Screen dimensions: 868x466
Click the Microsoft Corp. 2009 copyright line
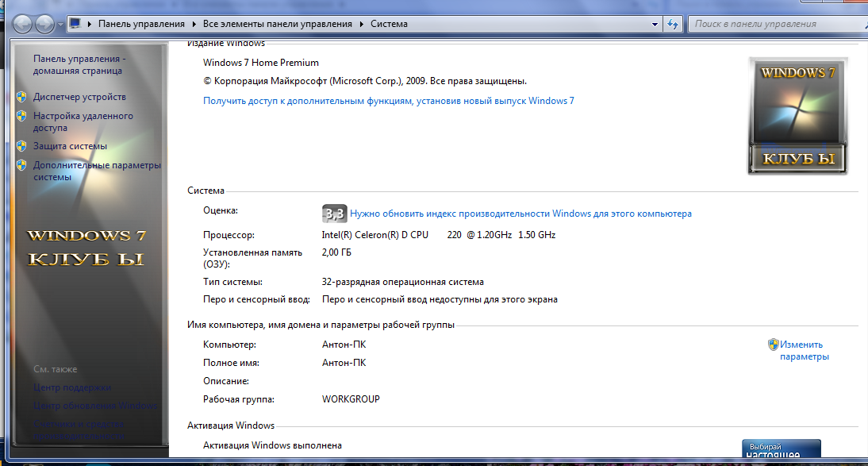pyautogui.click(x=365, y=81)
